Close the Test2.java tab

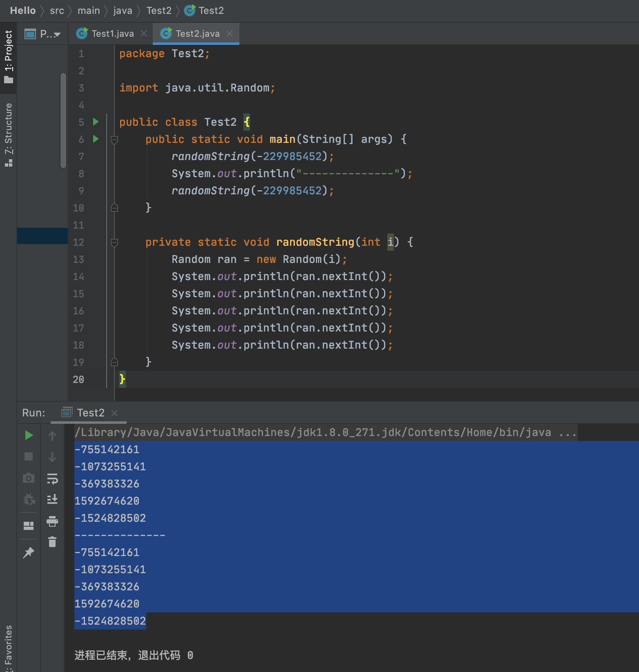[230, 33]
